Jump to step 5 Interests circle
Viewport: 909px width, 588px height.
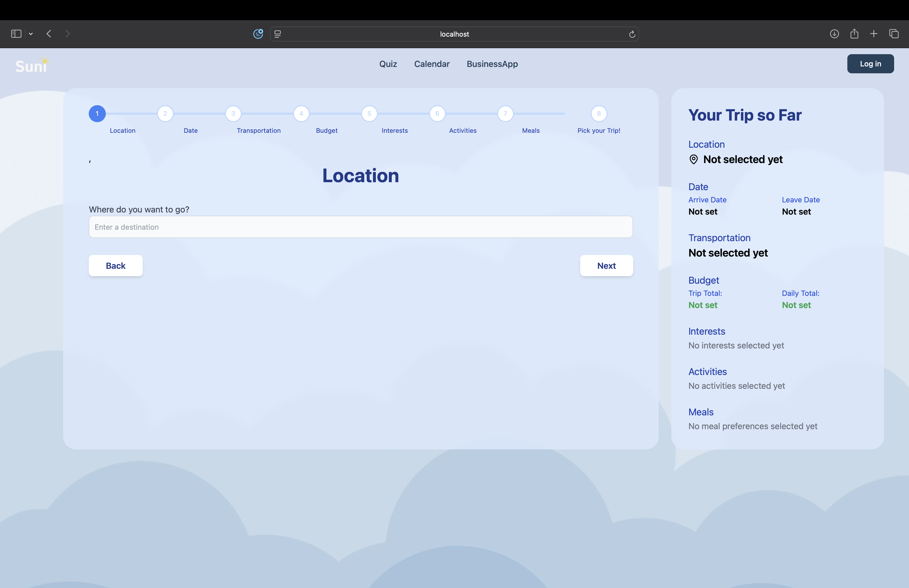[x=369, y=114]
